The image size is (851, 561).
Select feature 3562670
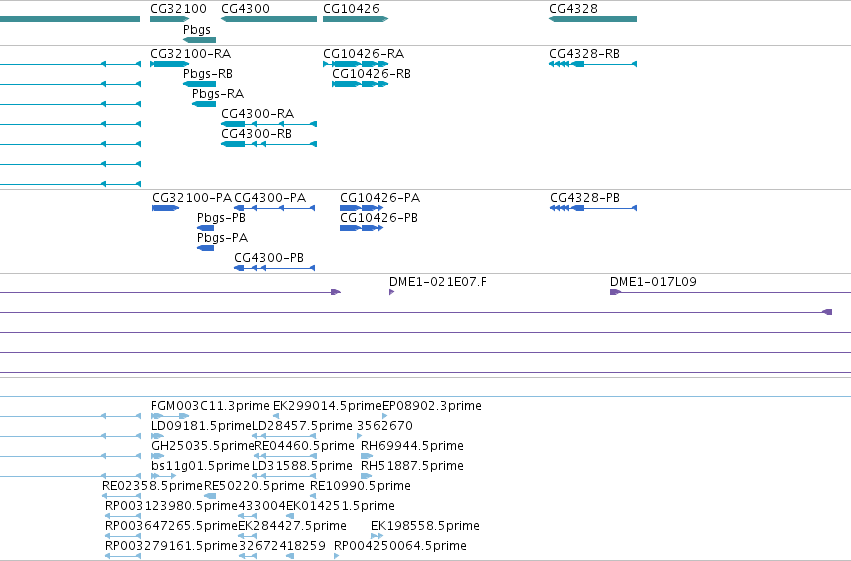coord(359,436)
